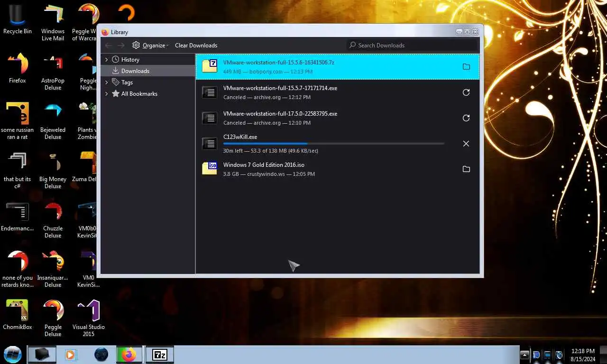Cancel the C123wKill.exe download
The width and height of the screenshot is (607, 364).
[x=466, y=144]
